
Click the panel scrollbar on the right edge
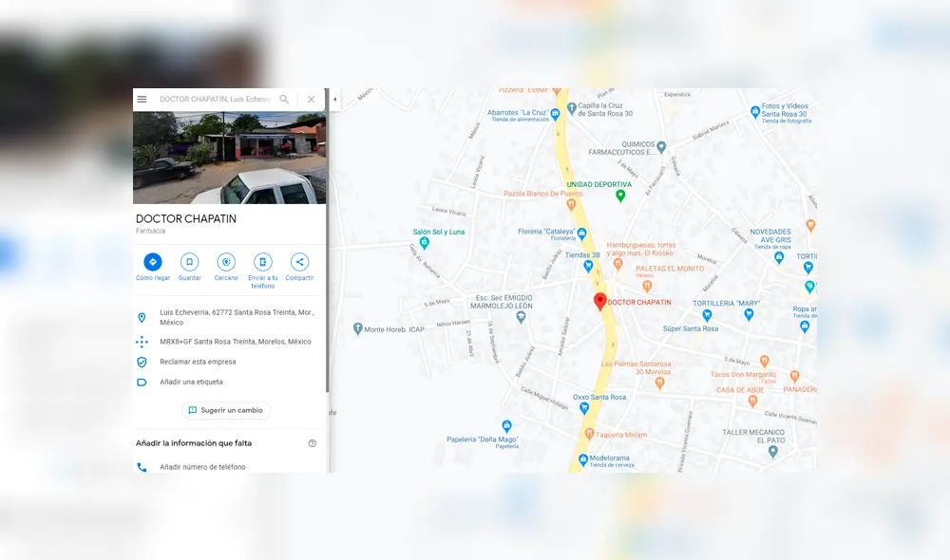(x=327, y=285)
